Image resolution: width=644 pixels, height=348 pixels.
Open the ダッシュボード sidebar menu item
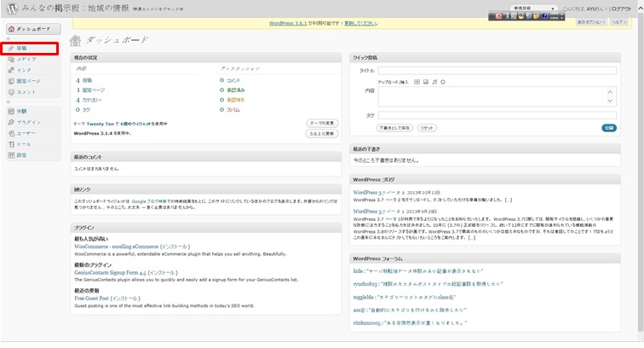tap(33, 29)
